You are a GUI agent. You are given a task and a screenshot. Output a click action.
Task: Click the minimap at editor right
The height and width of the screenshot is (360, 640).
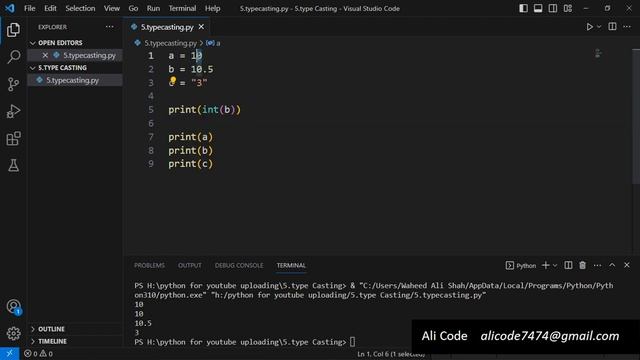(598, 53)
